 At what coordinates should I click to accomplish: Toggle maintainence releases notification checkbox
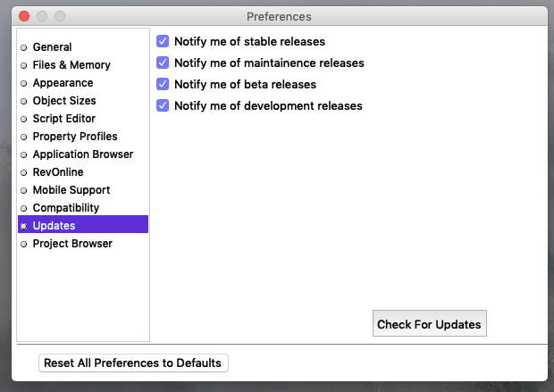point(163,63)
